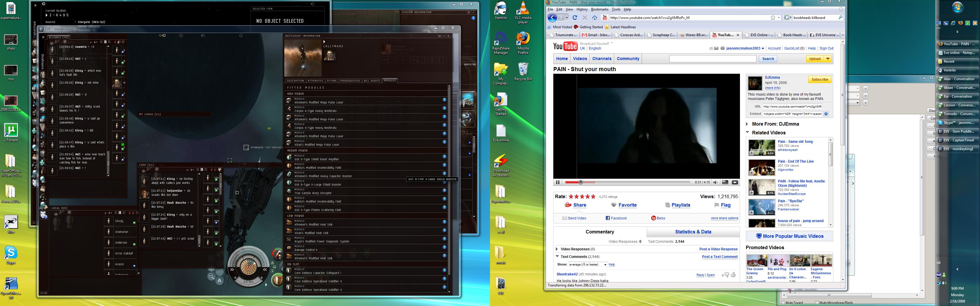980x306 pixels.
Task: Expand More From: DJEmma section
Action: tap(748, 124)
